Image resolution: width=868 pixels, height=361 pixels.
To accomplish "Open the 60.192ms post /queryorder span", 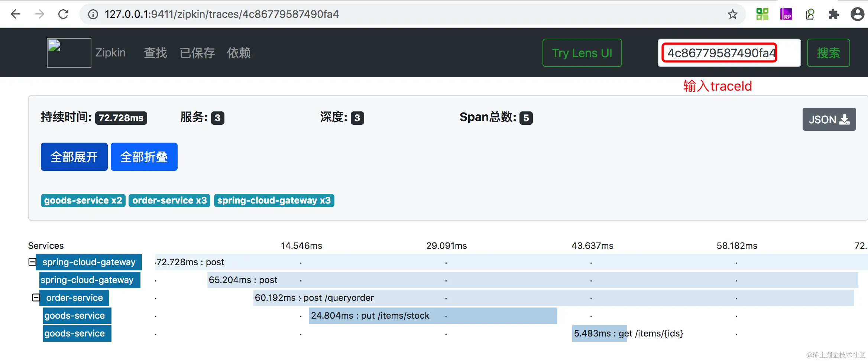I will (x=554, y=298).
